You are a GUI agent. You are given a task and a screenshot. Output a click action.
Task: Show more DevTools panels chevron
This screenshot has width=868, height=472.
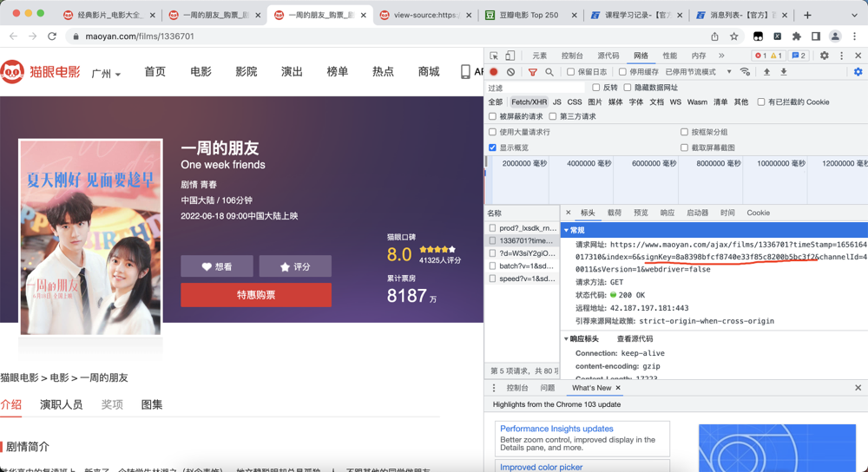tap(721, 56)
